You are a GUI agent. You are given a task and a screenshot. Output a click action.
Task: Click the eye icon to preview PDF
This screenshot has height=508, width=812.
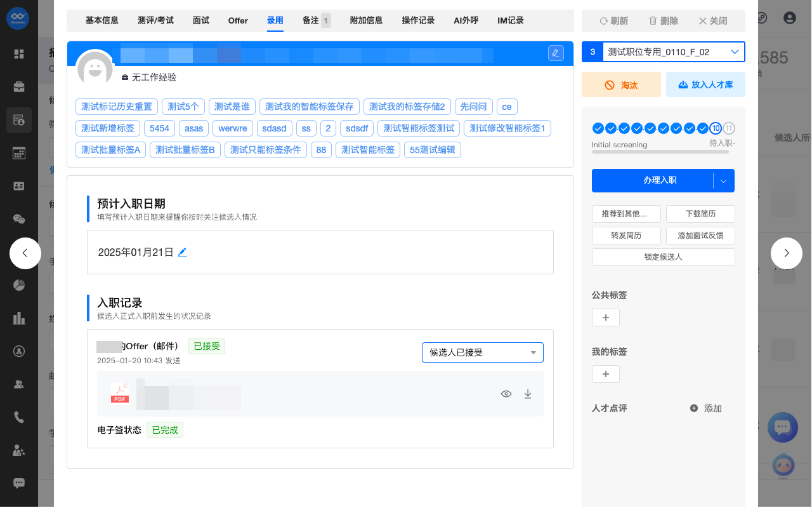[506, 394]
